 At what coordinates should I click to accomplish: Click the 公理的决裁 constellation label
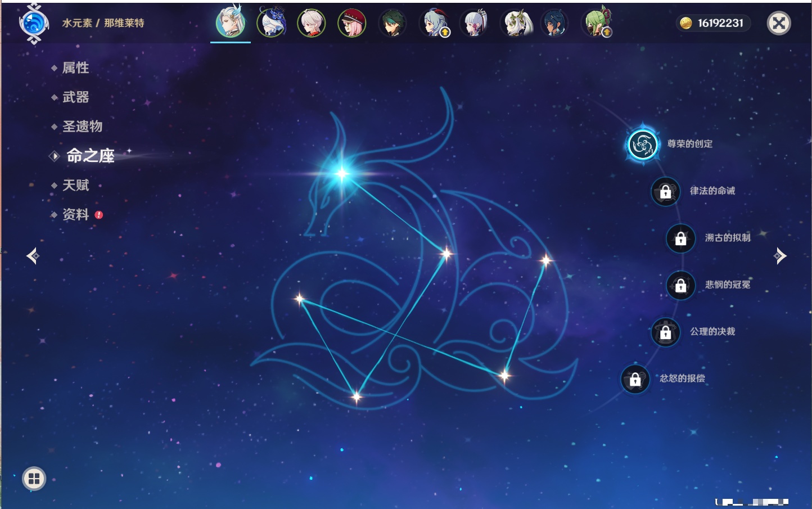712,331
